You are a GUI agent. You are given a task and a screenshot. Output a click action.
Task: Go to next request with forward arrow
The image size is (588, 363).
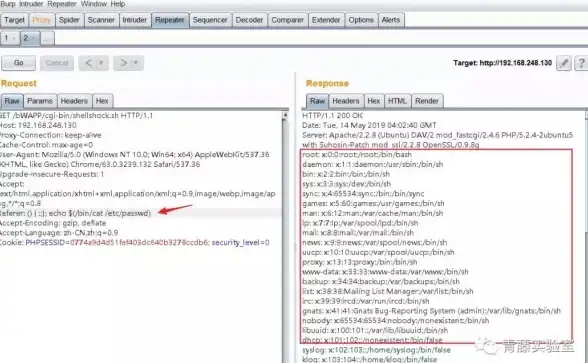(123, 63)
